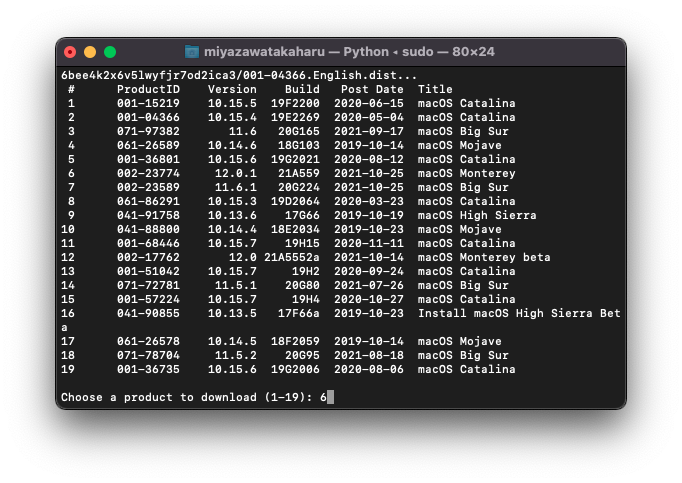Click the 'Version' column header
682x483 pixels.
tap(232, 89)
